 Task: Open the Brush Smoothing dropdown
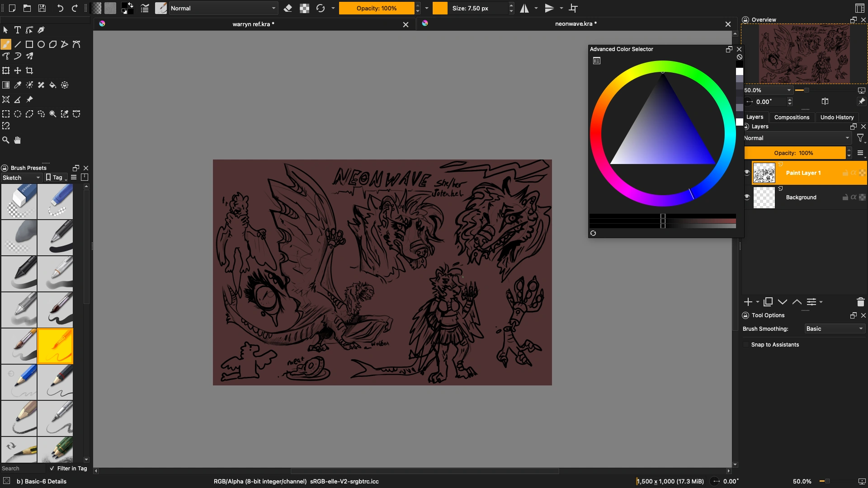[x=835, y=329]
